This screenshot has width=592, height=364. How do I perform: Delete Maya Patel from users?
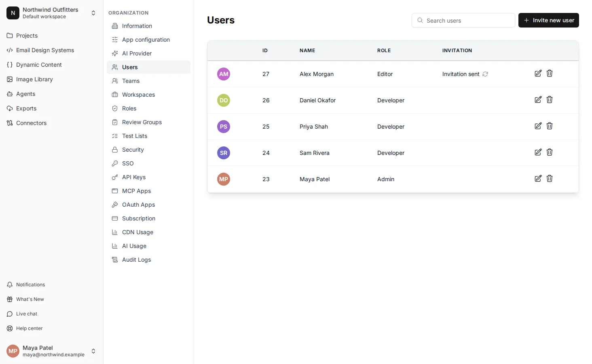550,178
